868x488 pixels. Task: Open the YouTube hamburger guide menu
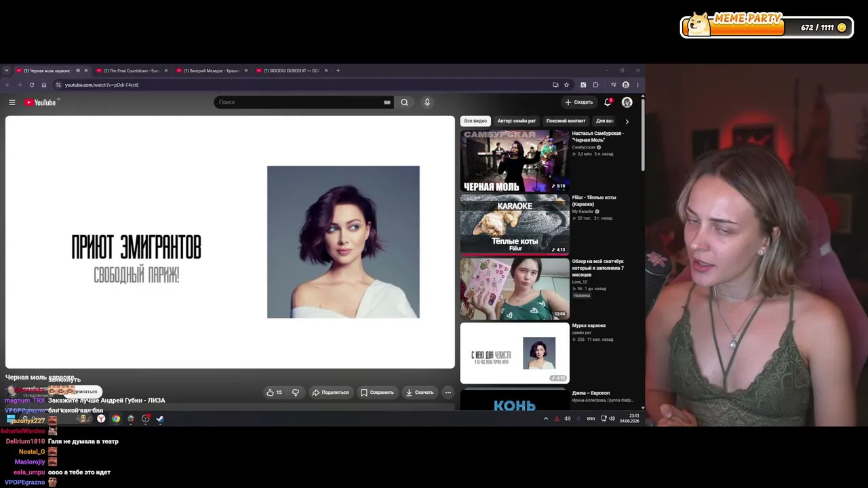pyautogui.click(x=12, y=102)
